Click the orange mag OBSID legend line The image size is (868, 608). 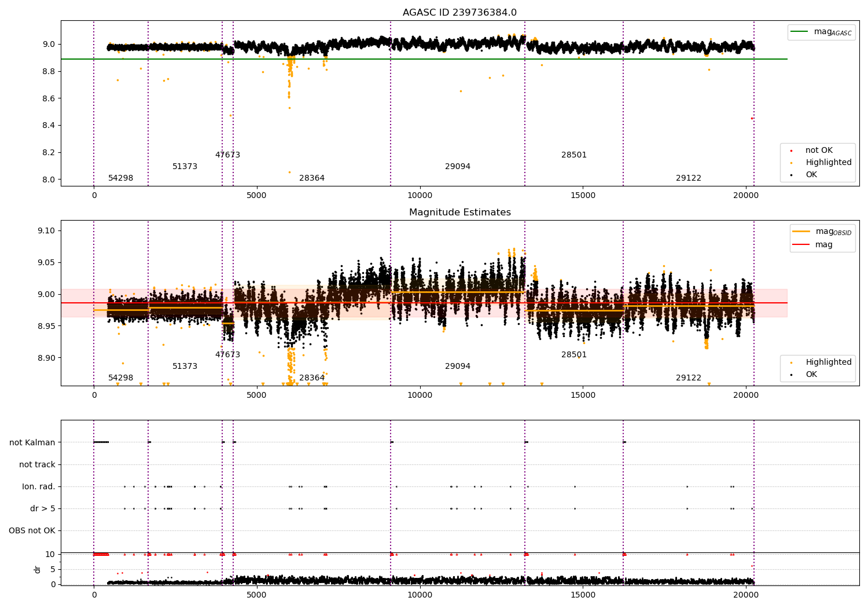click(802, 232)
